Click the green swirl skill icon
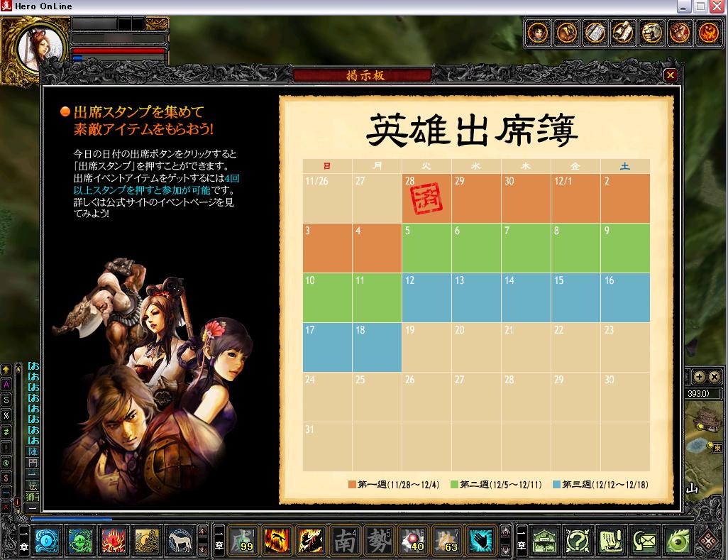 click(x=80, y=541)
